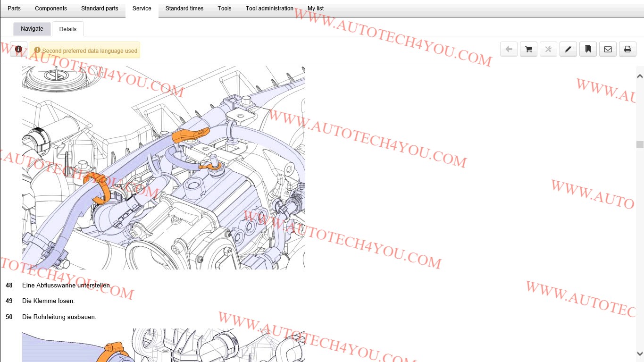
Task: Click the tools wrench icon
Action: (x=548, y=49)
